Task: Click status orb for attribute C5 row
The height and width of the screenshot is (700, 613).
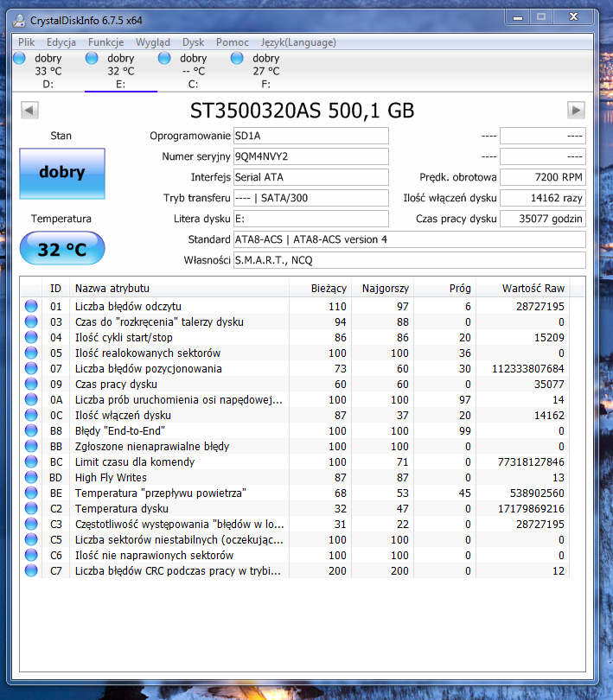Action: tap(31, 539)
